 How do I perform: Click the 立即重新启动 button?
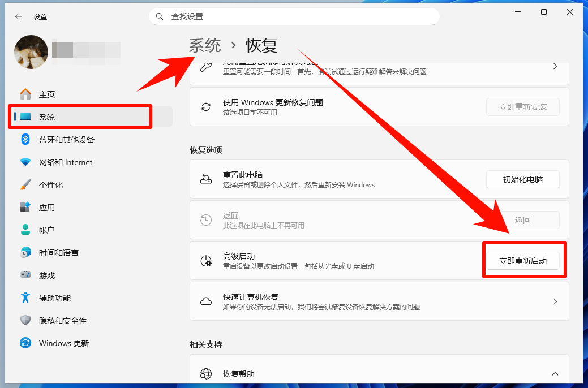tap(523, 261)
